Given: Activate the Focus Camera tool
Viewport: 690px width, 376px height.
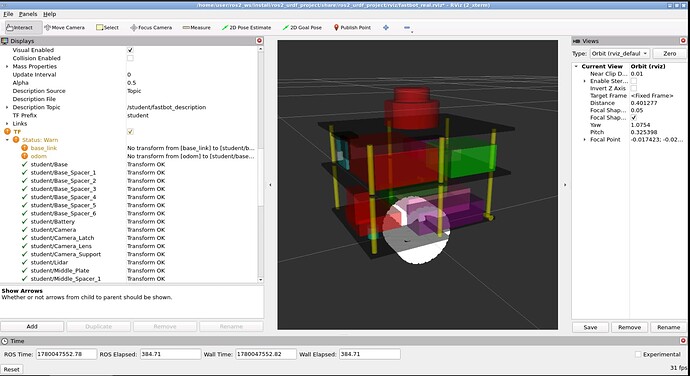Looking at the screenshot, I should coord(151,27).
